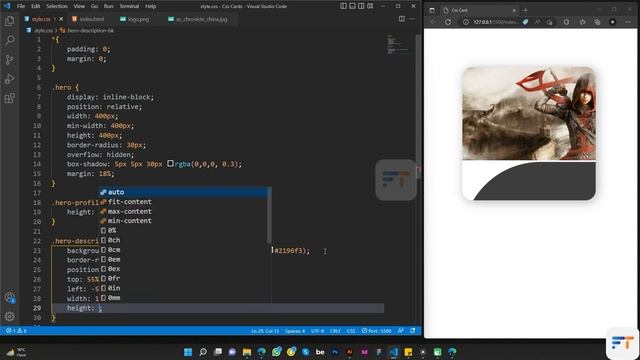
Task: Open Windows taskbar search
Action: click(x=203, y=352)
